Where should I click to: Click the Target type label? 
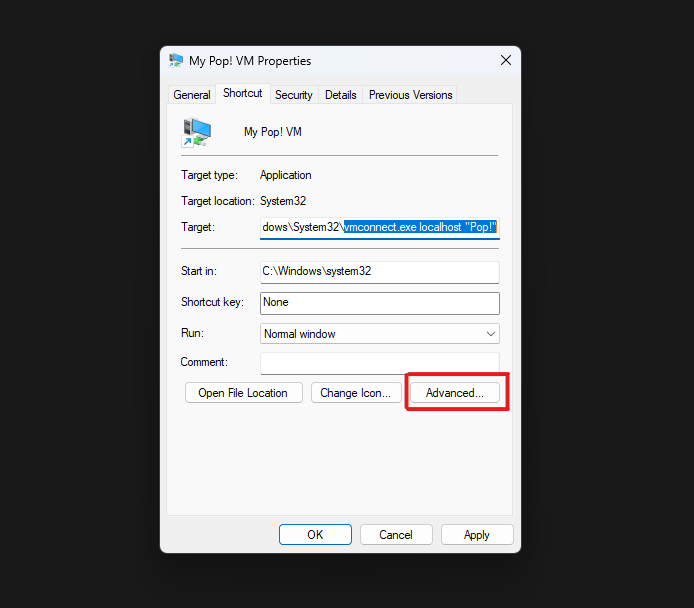209,175
